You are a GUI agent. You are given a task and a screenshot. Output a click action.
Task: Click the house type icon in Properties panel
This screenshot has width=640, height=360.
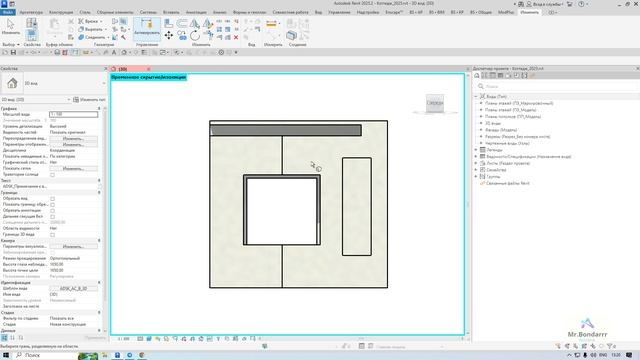point(12,83)
